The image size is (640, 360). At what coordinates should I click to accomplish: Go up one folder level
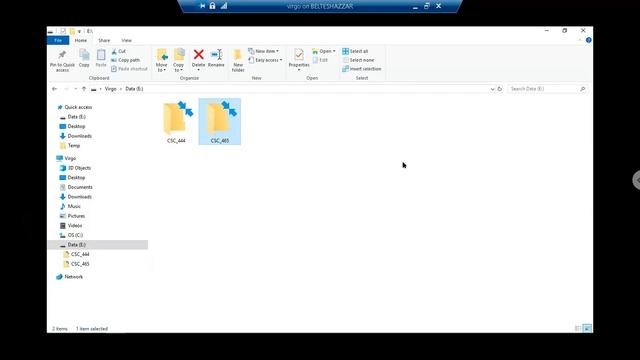[84, 89]
